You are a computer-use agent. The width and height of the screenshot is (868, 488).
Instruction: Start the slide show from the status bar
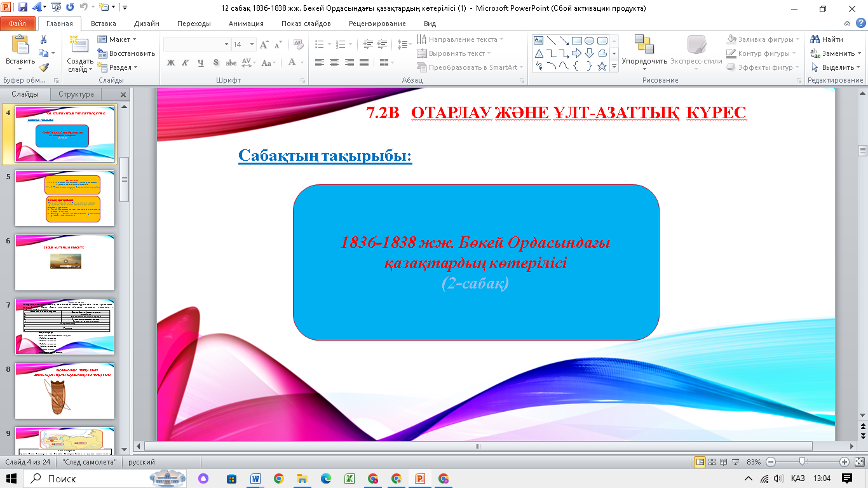tap(736, 462)
